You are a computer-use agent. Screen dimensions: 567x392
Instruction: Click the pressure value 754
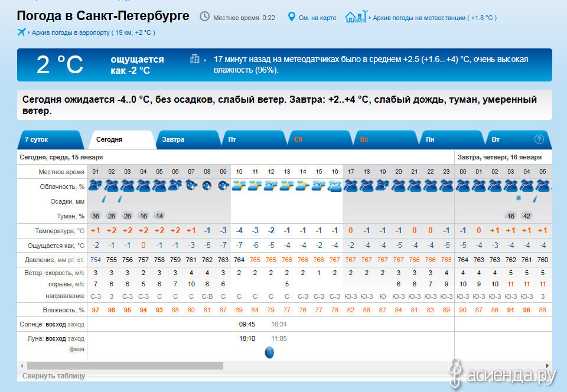(96, 260)
